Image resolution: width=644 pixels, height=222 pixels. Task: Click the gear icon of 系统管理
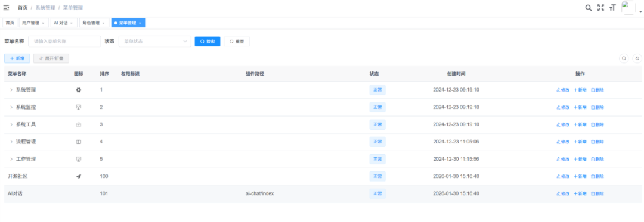pyautogui.click(x=79, y=90)
